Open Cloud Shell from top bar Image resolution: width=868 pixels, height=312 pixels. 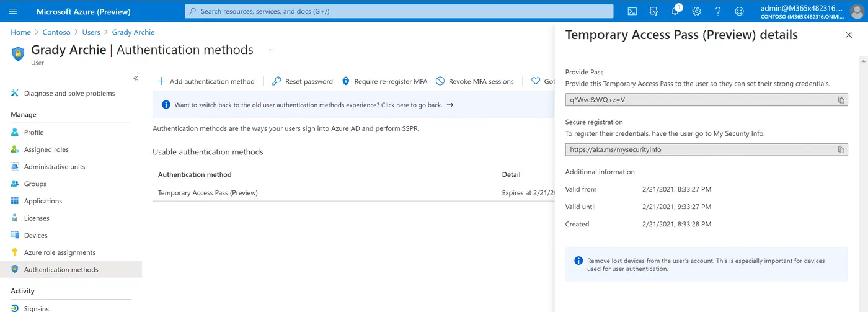632,11
